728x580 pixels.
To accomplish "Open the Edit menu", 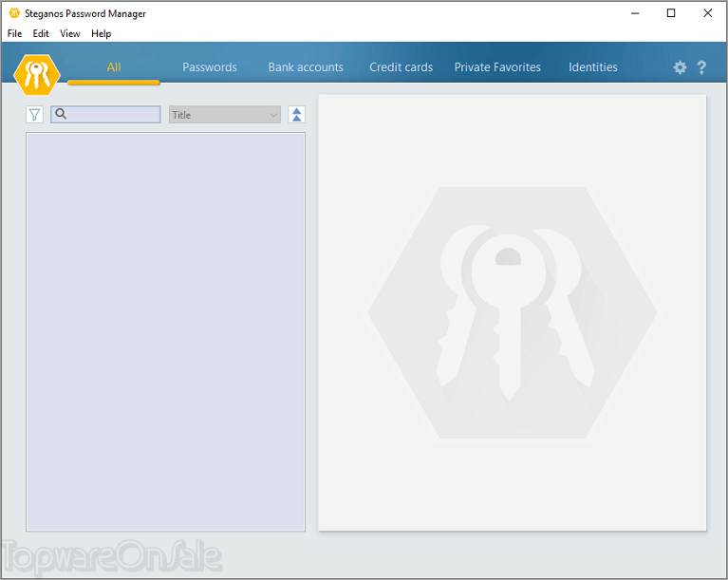I will tap(41, 33).
